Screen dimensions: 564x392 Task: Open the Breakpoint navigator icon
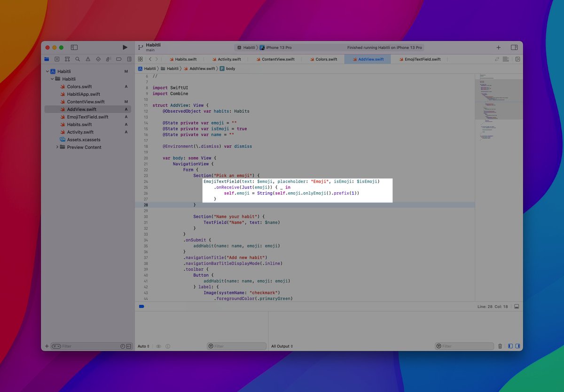pos(118,59)
